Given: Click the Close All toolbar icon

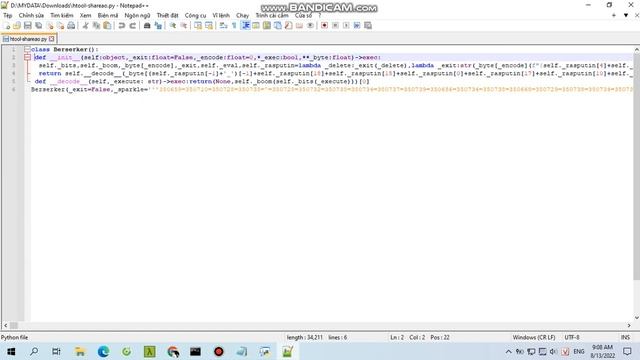Looking at the screenshot, I should 60,25.
